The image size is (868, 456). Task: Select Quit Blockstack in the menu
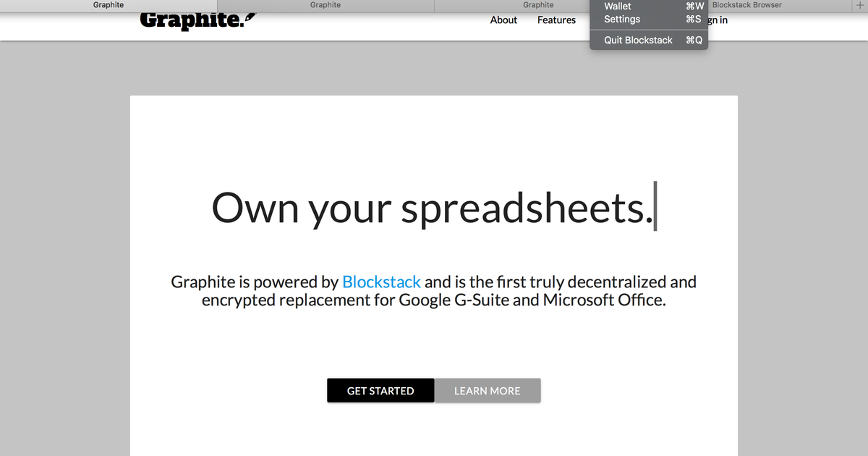(649, 41)
